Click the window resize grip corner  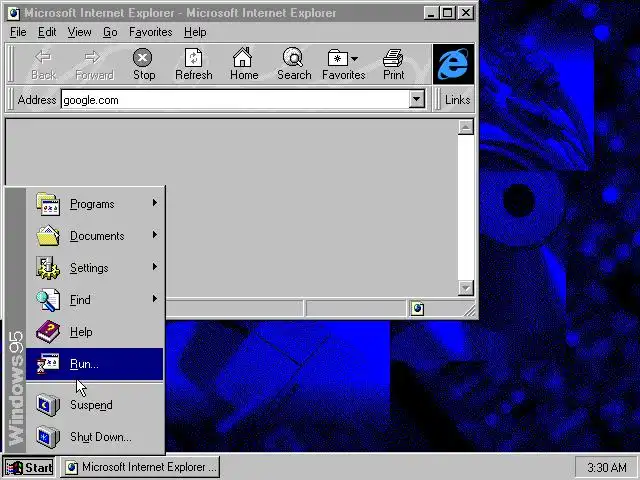coord(470,311)
